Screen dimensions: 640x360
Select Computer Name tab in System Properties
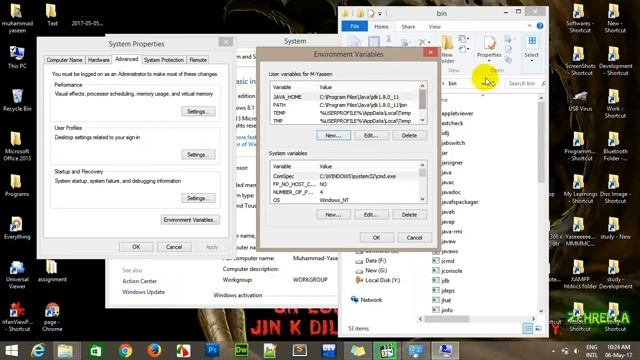pyautogui.click(x=64, y=60)
